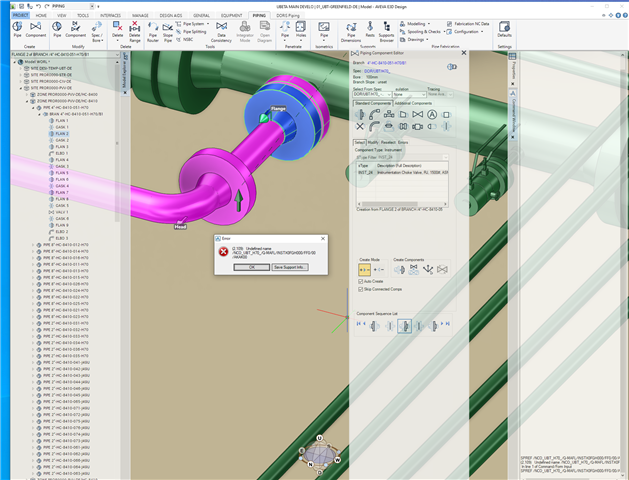
Task: Click Modify Pipe icon in ribbon
Action: 57,30
